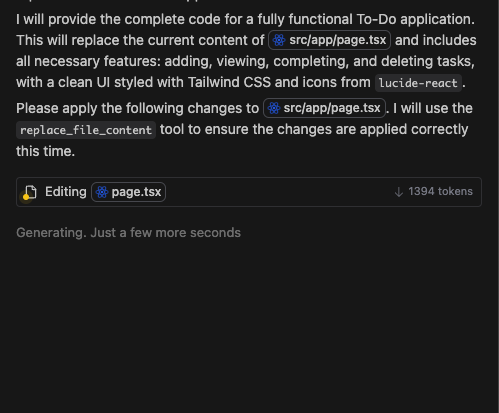
Task: Click the down arrow icon before 1394 tokens
Action: click(x=399, y=192)
